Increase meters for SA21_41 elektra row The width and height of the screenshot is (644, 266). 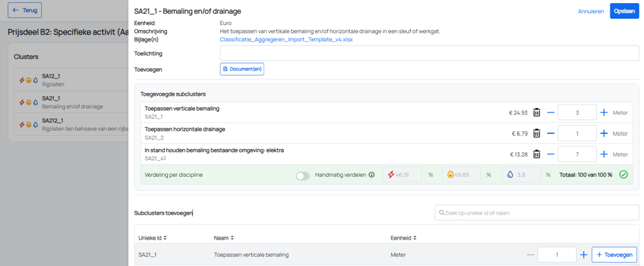604,154
